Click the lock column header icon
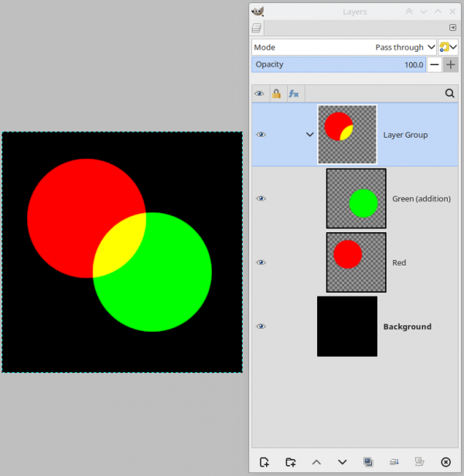Image resolution: width=464 pixels, height=476 pixels. pyautogui.click(x=276, y=94)
